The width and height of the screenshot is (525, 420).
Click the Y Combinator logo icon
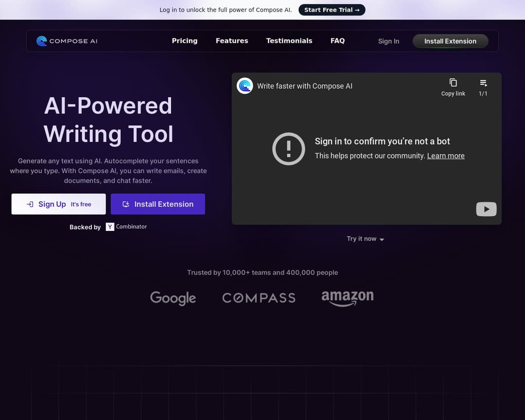[110, 227]
